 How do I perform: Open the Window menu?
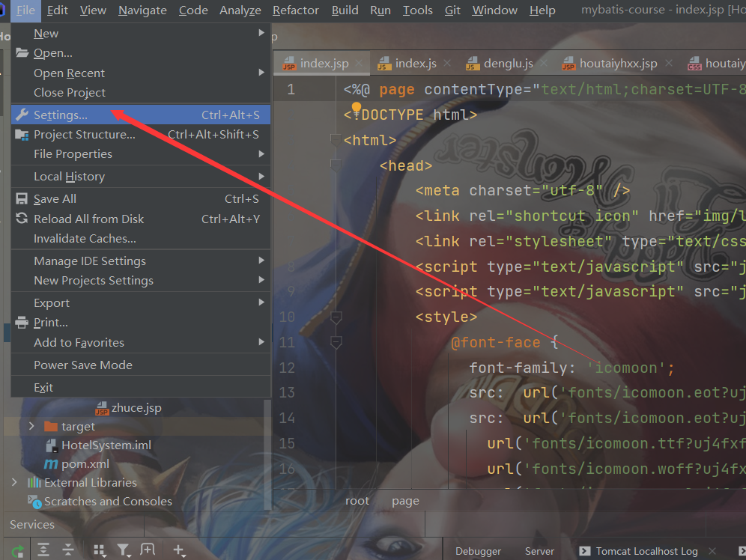494,10
